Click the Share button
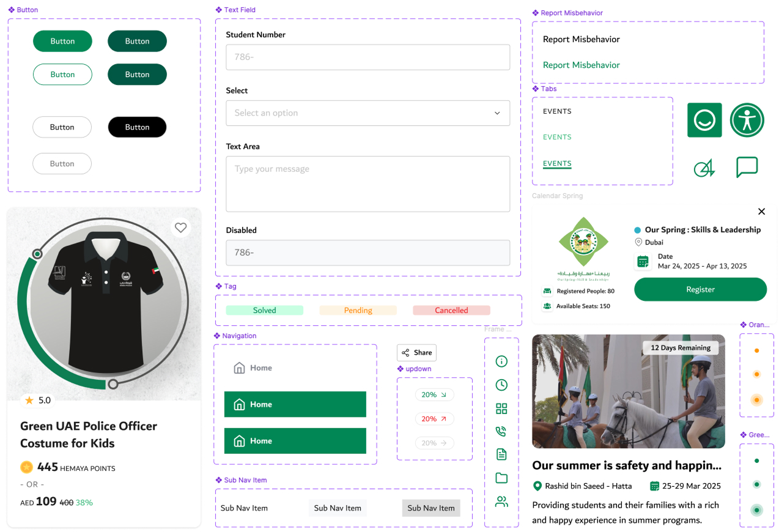This screenshot has height=532, width=779. pos(416,353)
